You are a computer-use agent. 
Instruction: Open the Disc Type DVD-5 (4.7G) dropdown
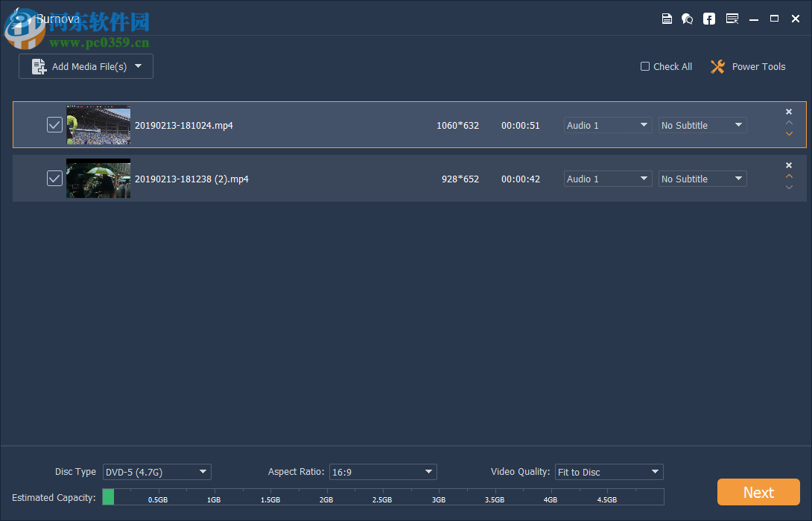[x=157, y=472]
